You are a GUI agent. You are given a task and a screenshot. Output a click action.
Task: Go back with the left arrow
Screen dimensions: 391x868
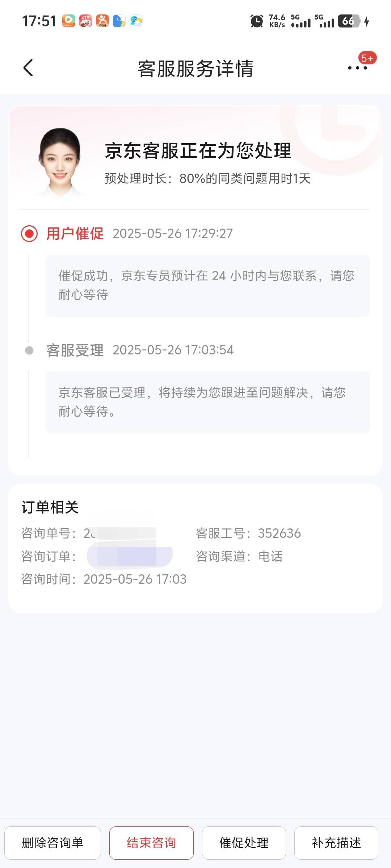28,68
